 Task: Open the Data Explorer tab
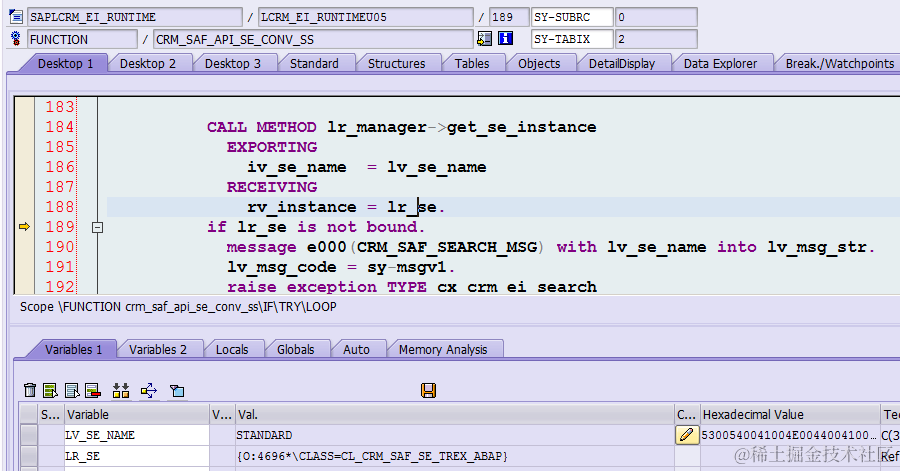tap(720, 63)
